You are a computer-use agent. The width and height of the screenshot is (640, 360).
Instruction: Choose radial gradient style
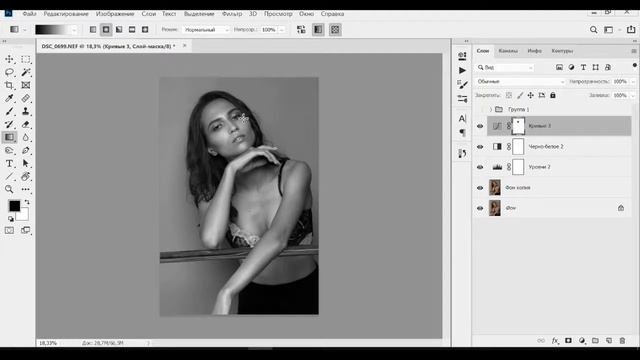tap(106, 30)
